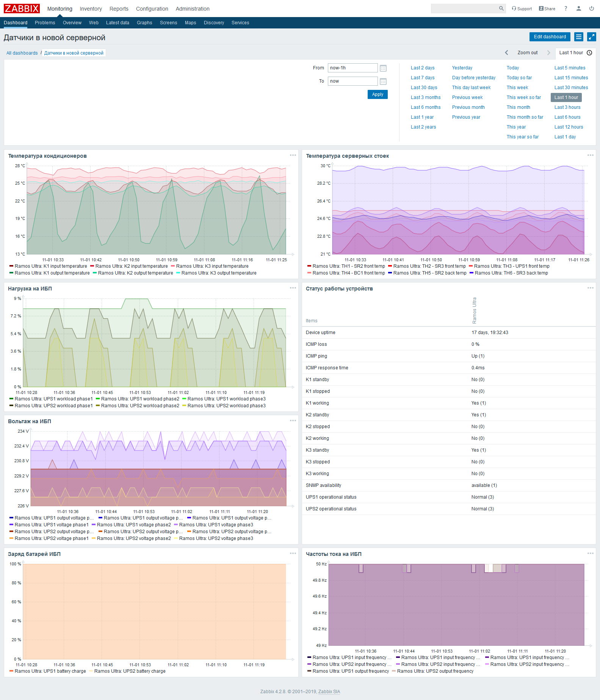Focus the To time input
The image size is (600, 700).
(x=352, y=81)
